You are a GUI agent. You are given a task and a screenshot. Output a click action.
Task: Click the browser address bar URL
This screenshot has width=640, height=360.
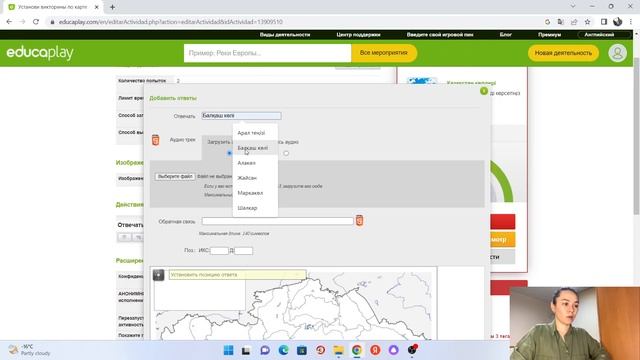pos(171,22)
